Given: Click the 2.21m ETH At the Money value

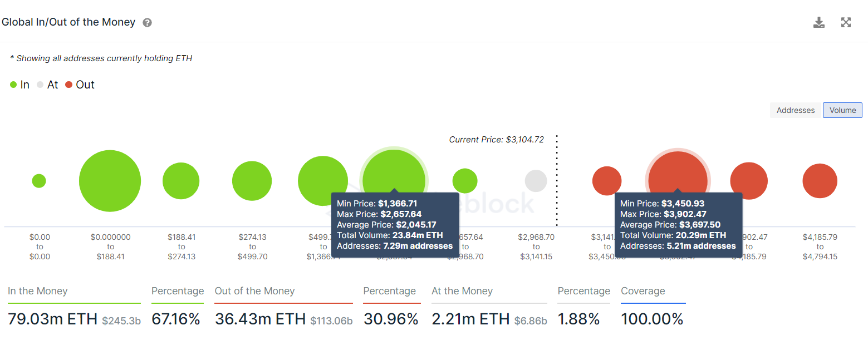Looking at the screenshot, I should [x=469, y=319].
